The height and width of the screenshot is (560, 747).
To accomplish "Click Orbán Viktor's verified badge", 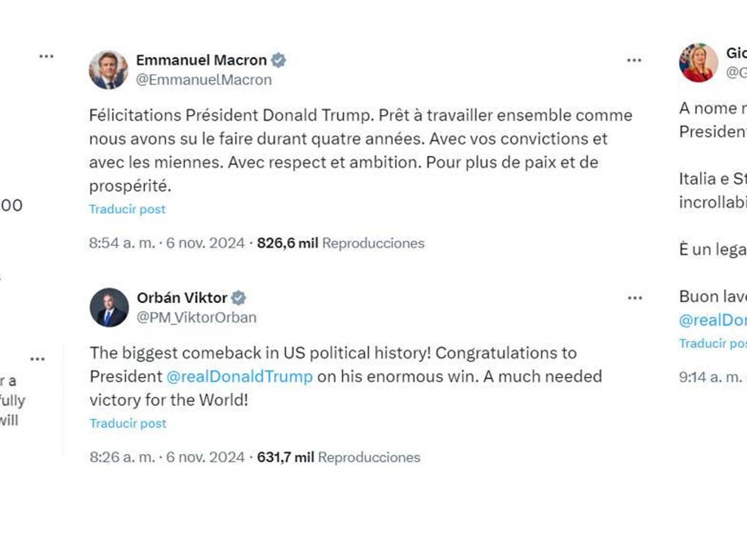I will [239, 297].
